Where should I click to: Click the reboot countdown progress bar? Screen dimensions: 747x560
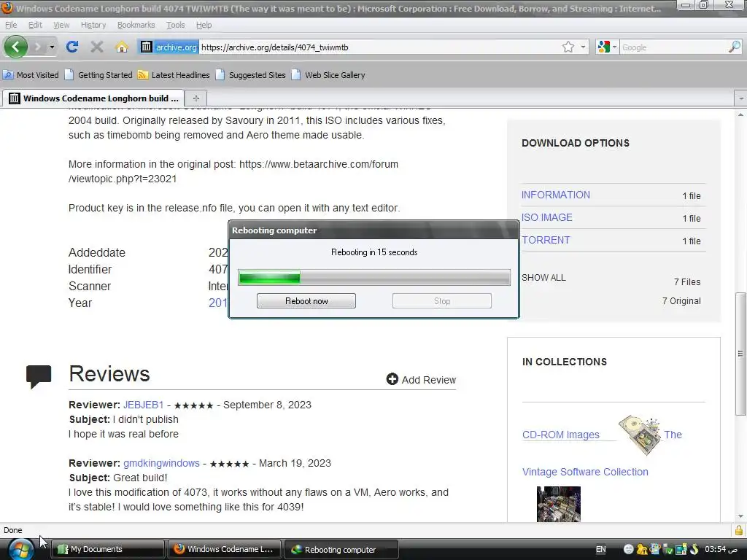tap(374, 278)
